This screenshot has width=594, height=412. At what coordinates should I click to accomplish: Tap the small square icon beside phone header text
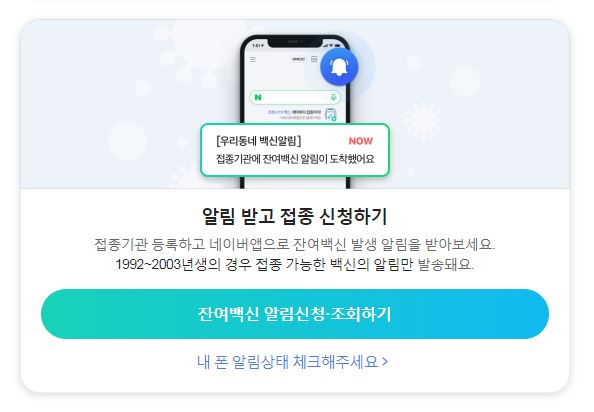pyautogui.click(x=314, y=59)
